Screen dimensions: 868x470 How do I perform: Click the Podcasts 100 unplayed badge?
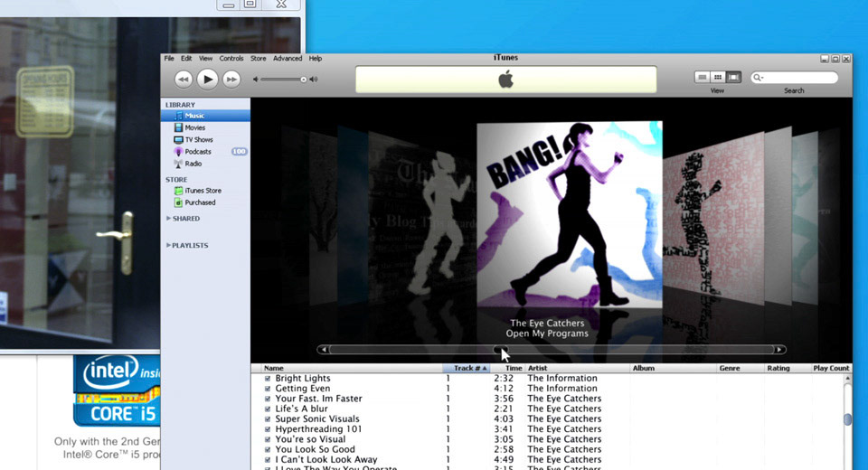[239, 152]
